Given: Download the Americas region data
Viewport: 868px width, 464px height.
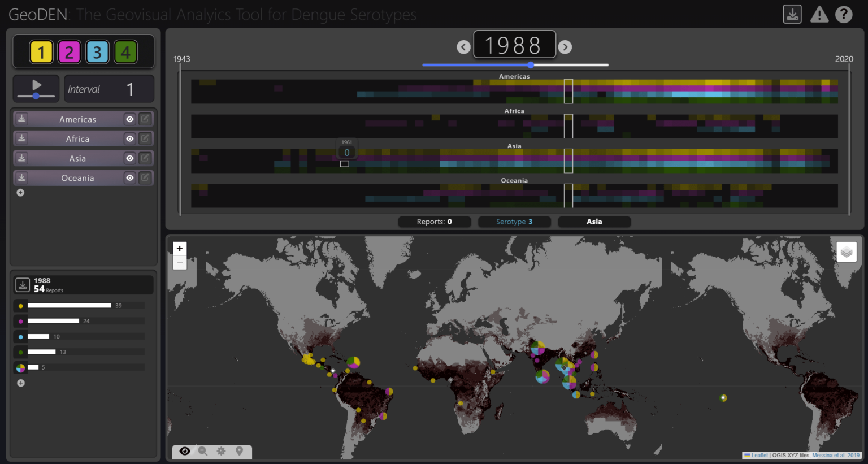Looking at the screenshot, I should tap(21, 119).
